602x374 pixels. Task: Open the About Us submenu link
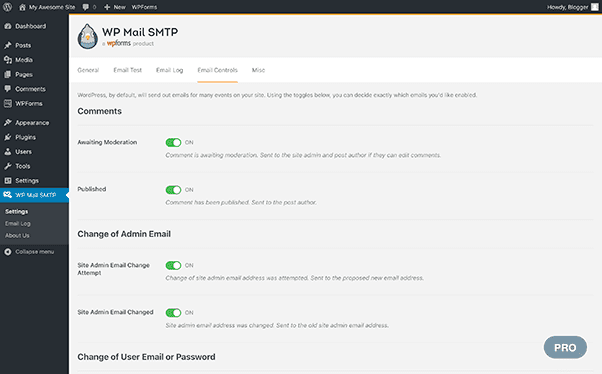17,235
